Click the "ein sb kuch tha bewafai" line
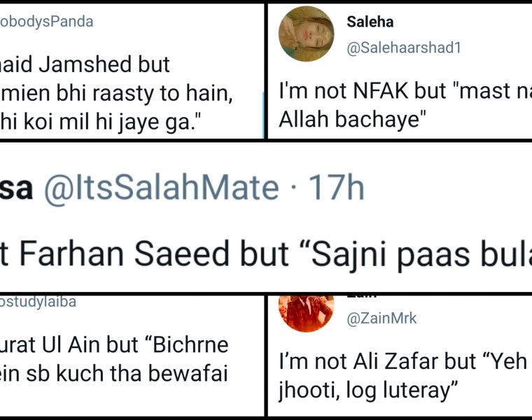This screenshot has height=420, width=532. coord(113,374)
